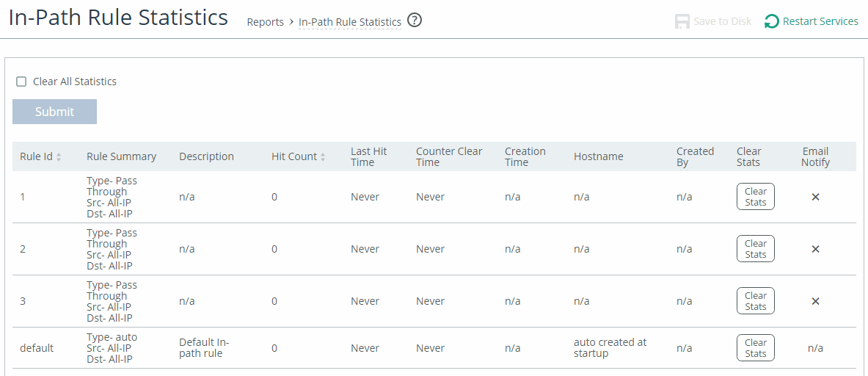
Task: Open the help question mark icon
Action: (x=414, y=21)
